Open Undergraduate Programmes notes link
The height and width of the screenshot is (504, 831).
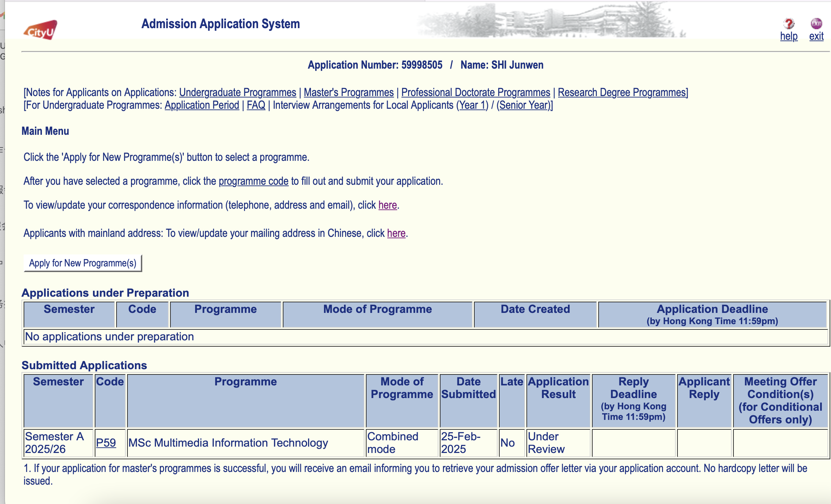(237, 93)
